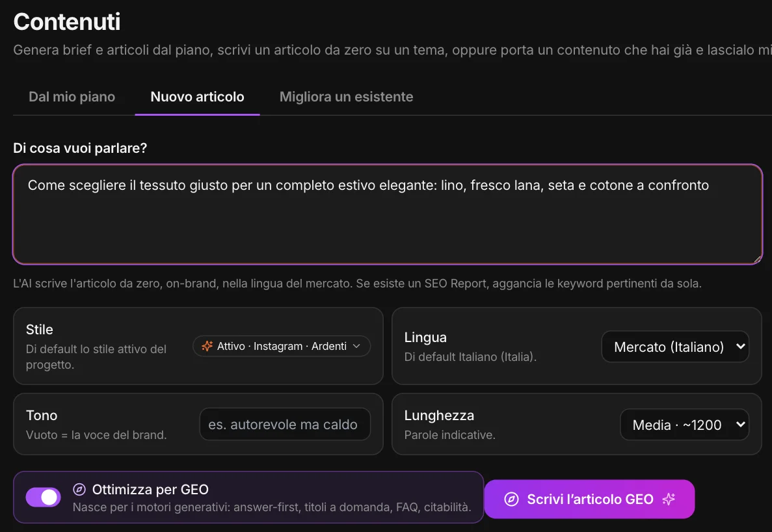The image size is (772, 532).
Task: Open the Lunghezza "Media · ~1200" dropdown
Action: (684, 425)
